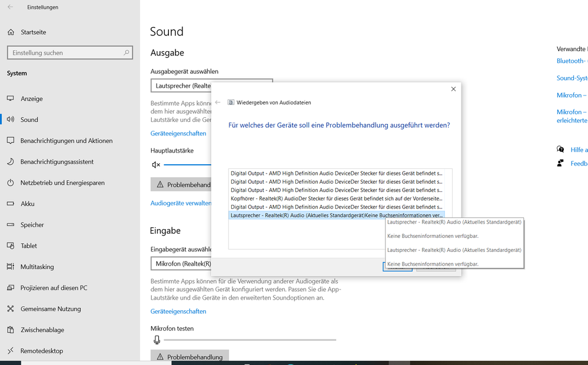
Task: Click the search magnifier icon in Einstellungen
Action: pyautogui.click(x=126, y=53)
